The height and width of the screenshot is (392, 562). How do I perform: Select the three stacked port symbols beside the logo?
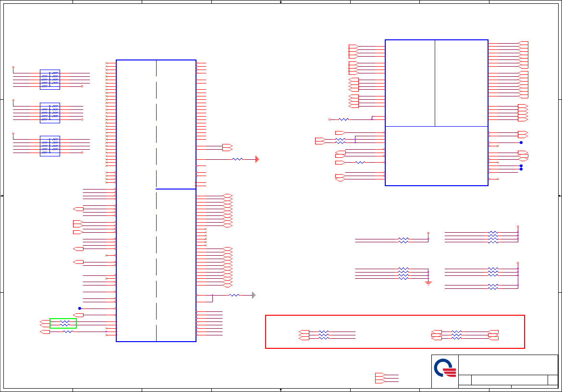click(x=380, y=378)
